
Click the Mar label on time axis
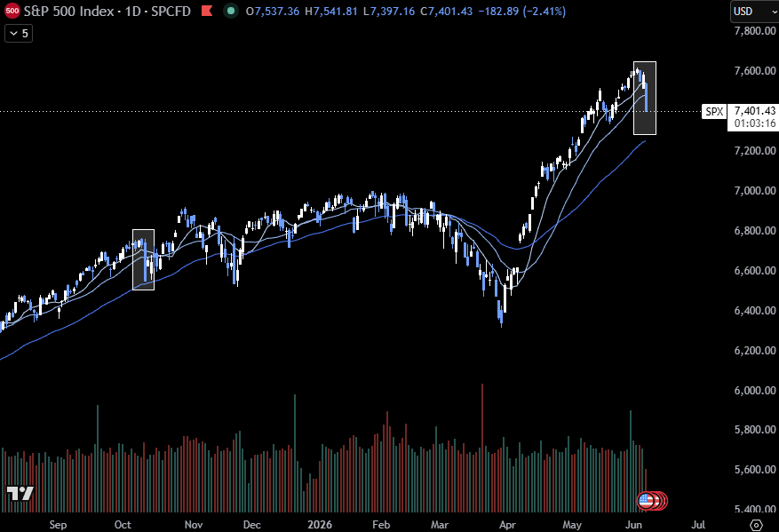(440, 525)
